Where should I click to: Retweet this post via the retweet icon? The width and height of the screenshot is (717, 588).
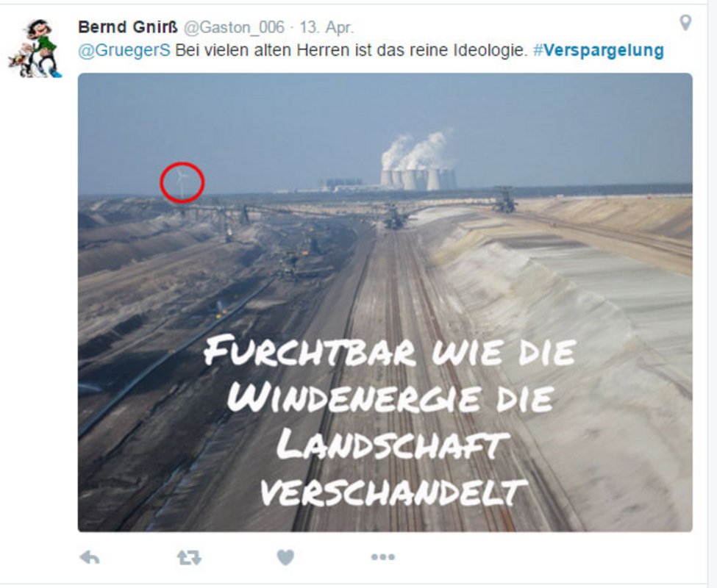point(189,557)
